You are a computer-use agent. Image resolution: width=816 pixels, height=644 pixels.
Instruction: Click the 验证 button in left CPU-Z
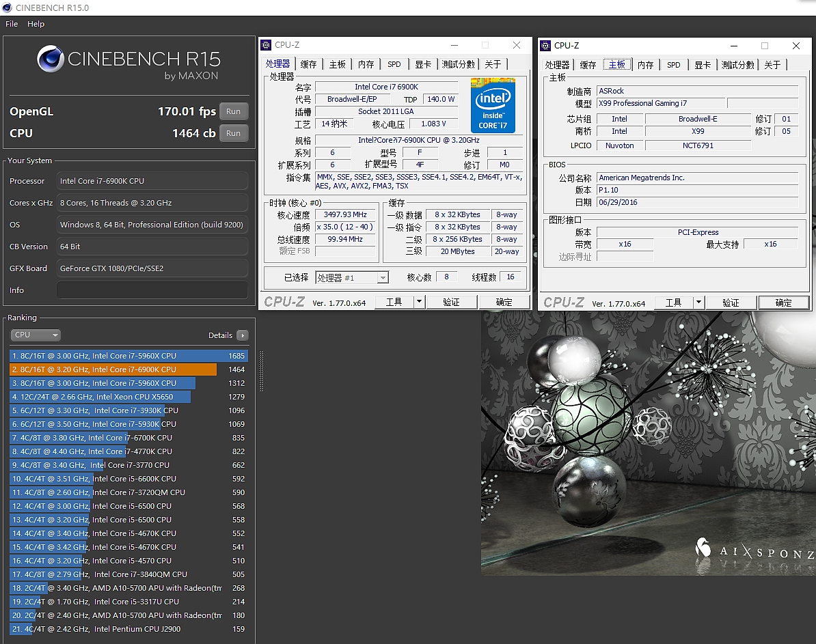452,301
